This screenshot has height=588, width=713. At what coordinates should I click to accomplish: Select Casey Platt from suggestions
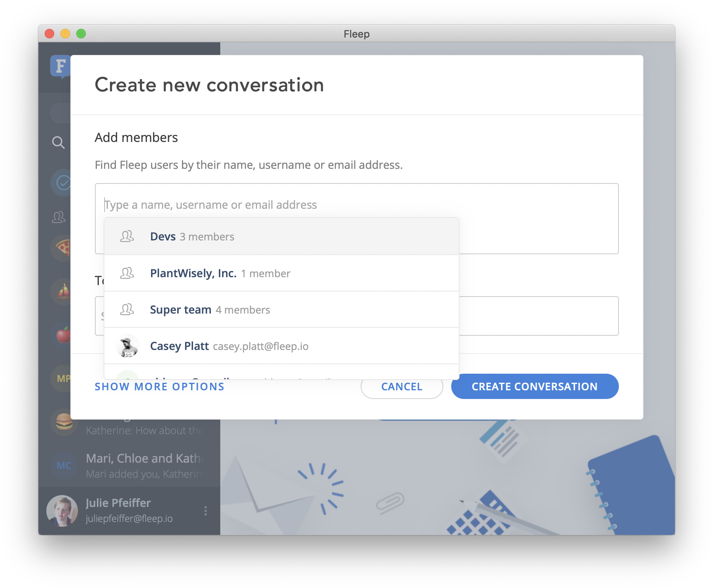coord(281,346)
